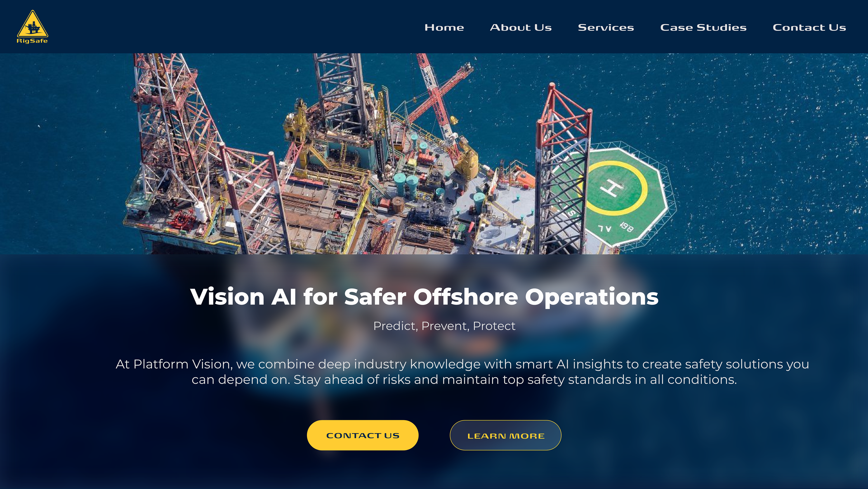Click the Predict, Prevent, Protect tagline
The height and width of the screenshot is (489, 868).
(x=444, y=326)
